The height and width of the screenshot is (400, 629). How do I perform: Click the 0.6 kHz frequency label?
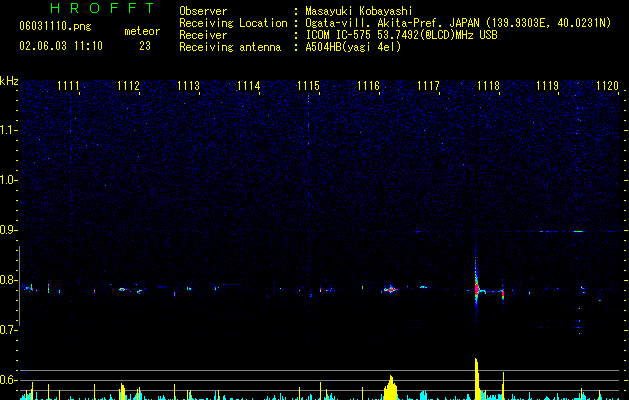tap(8, 380)
